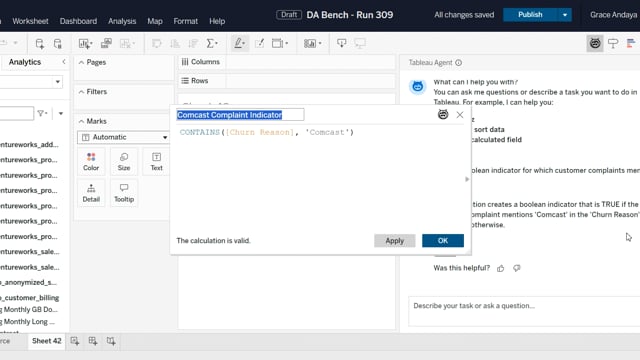Image resolution: width=640 pixels, height=360 pixels.
Task: Click the Grace Andaya user name
Action: click(613, 15)
